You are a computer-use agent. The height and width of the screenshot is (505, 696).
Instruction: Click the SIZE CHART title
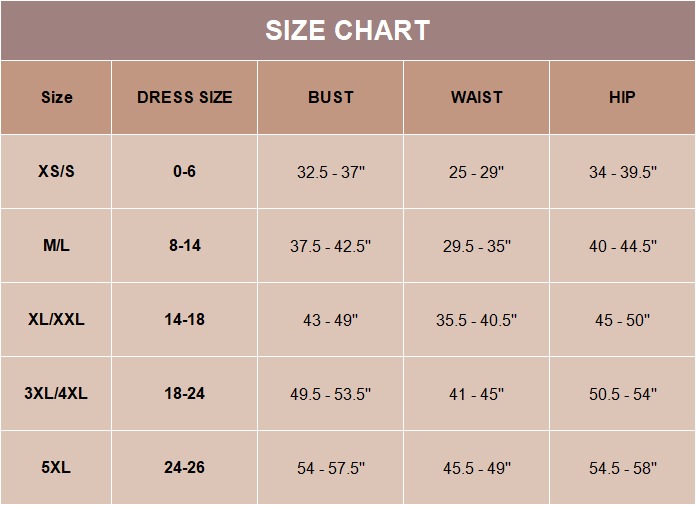347,31
